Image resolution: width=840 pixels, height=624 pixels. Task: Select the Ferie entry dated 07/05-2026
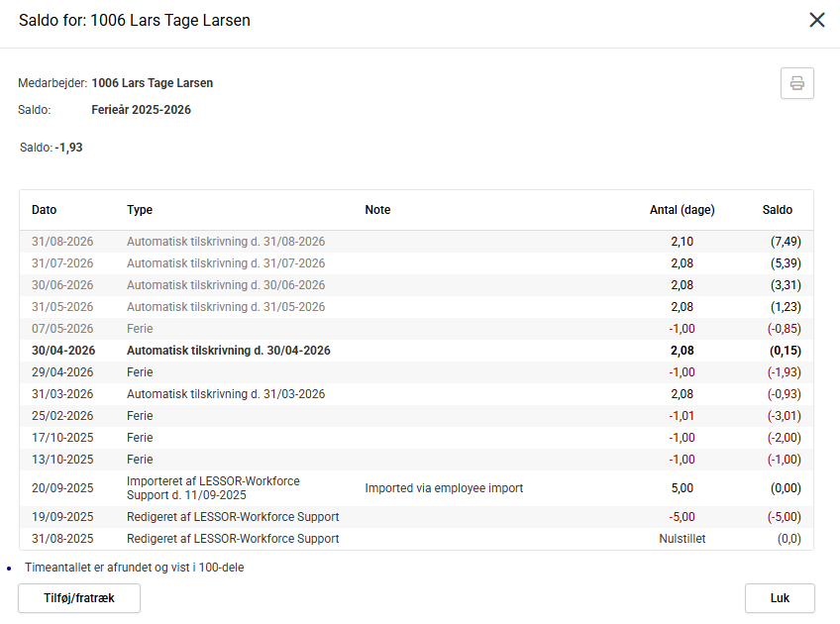pyautogui.click(x=140, y=329)
